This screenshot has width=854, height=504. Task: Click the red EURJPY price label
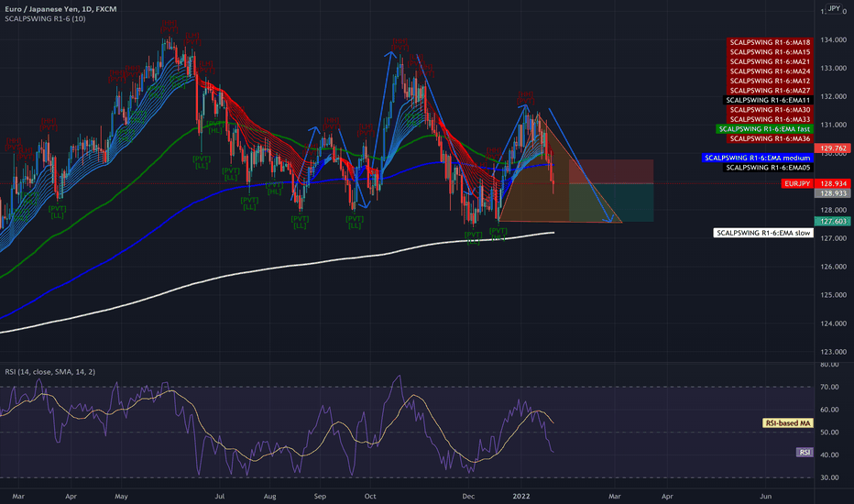point(797,183)
